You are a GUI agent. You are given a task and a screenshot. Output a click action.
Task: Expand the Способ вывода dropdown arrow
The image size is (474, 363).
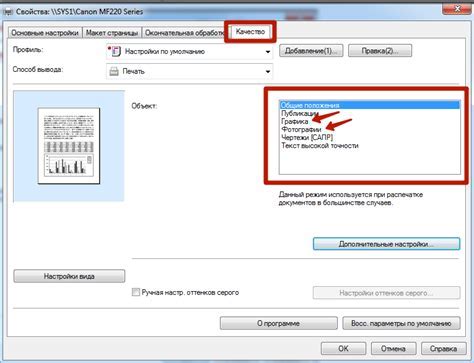[268, 71]
